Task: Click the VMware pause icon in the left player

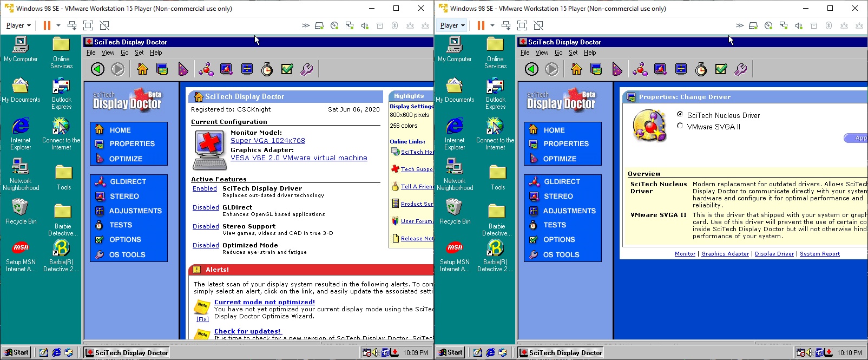Action: (47, 25)
